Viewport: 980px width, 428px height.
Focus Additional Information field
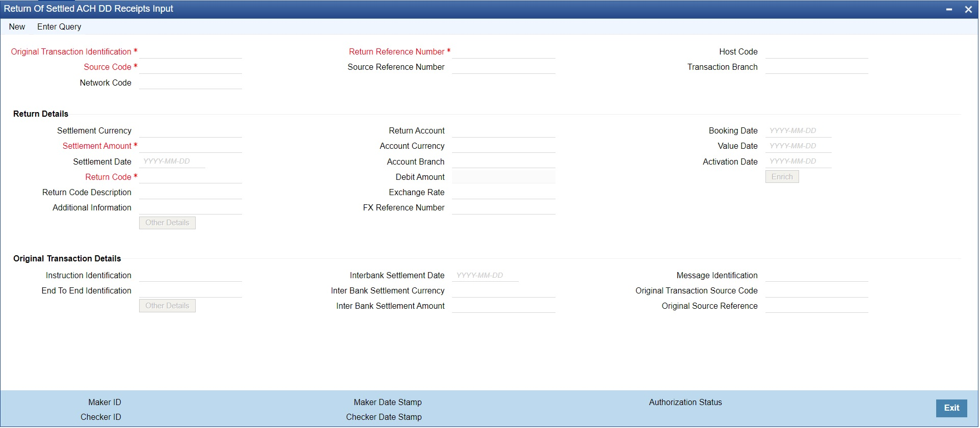[x=191, y=208]
